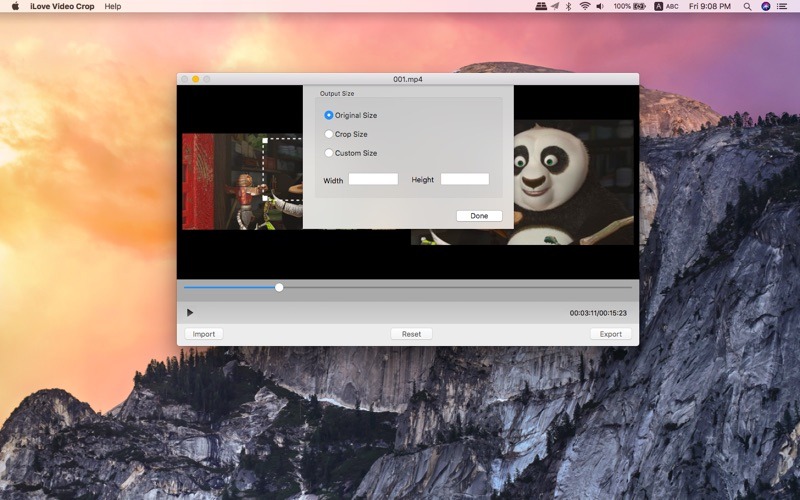Click the playback position slider knob
The image size is (800, 500).
tap(279, 288)
